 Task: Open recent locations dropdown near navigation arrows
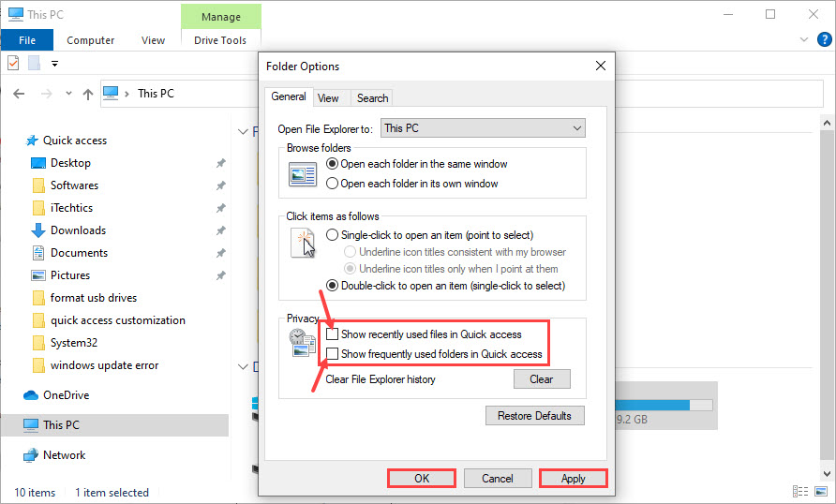[68, 94]
